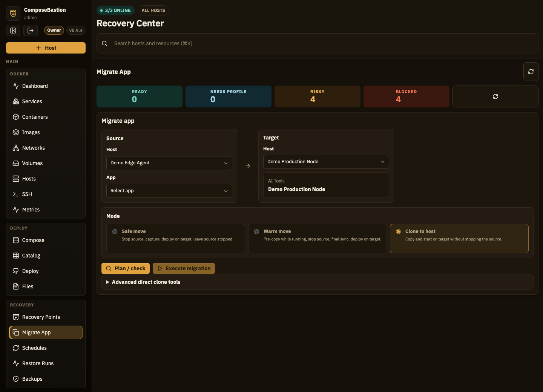Click the Owner role badge

click(54, 30)
